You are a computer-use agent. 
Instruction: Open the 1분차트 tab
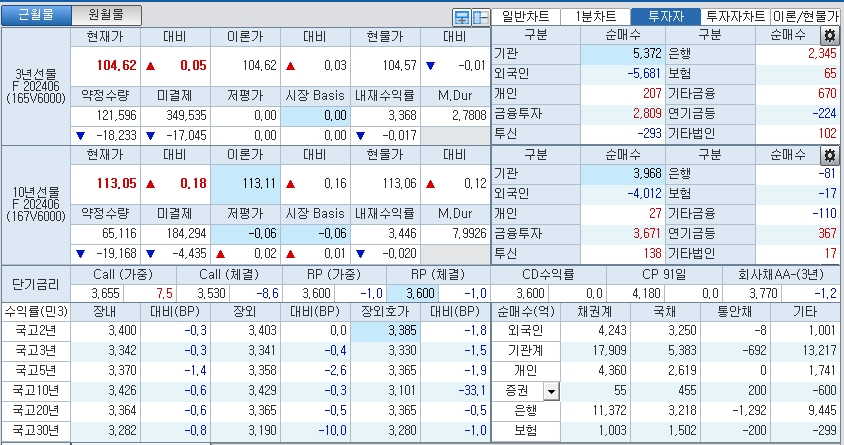(595, 16)
